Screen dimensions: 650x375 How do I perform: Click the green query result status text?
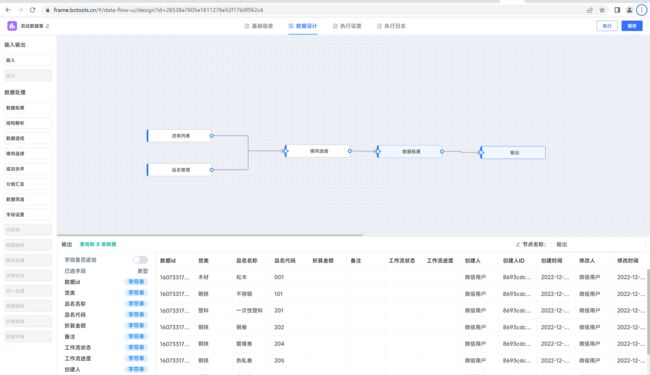coord(98,244)
